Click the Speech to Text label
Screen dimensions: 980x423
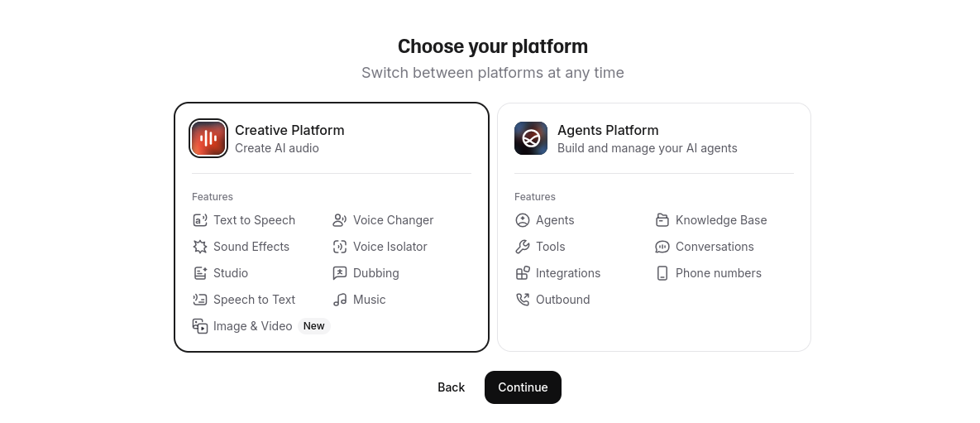point(254,300)
